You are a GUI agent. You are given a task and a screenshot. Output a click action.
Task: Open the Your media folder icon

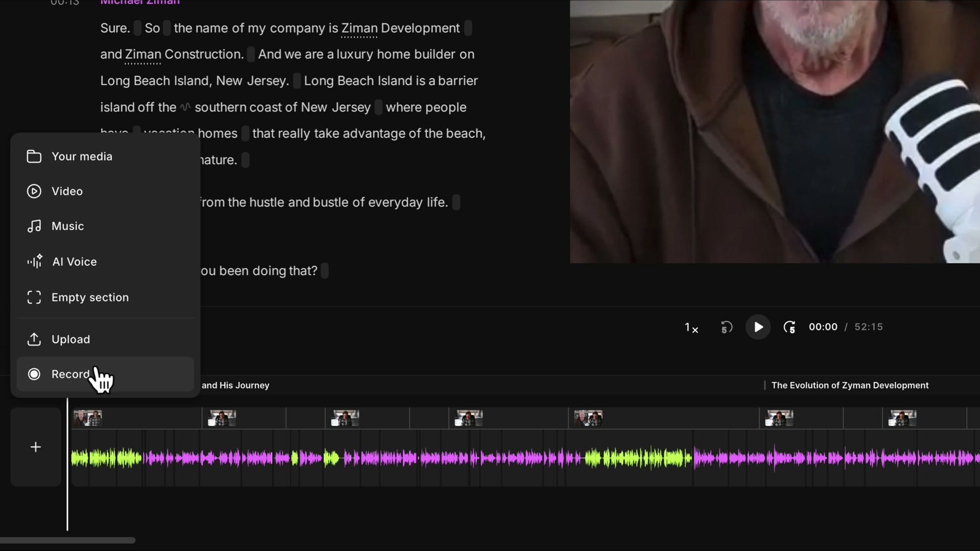(x=33, y=156)
